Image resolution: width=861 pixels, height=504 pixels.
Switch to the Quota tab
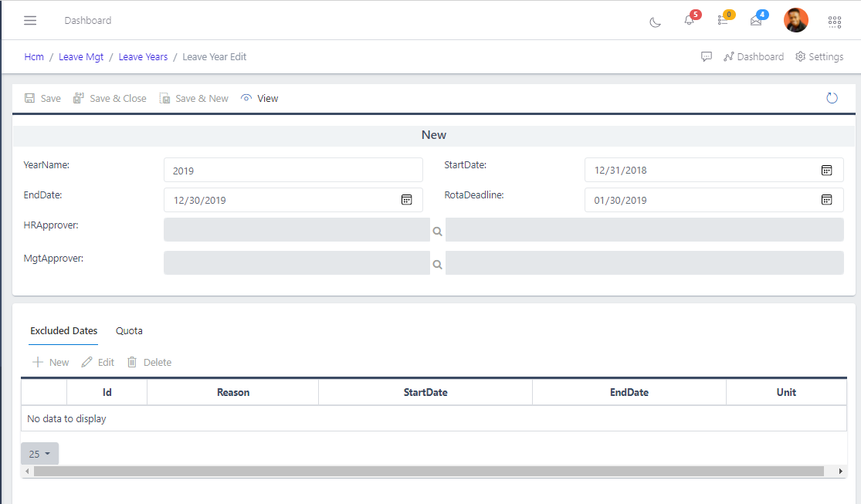tap(128, 330)
